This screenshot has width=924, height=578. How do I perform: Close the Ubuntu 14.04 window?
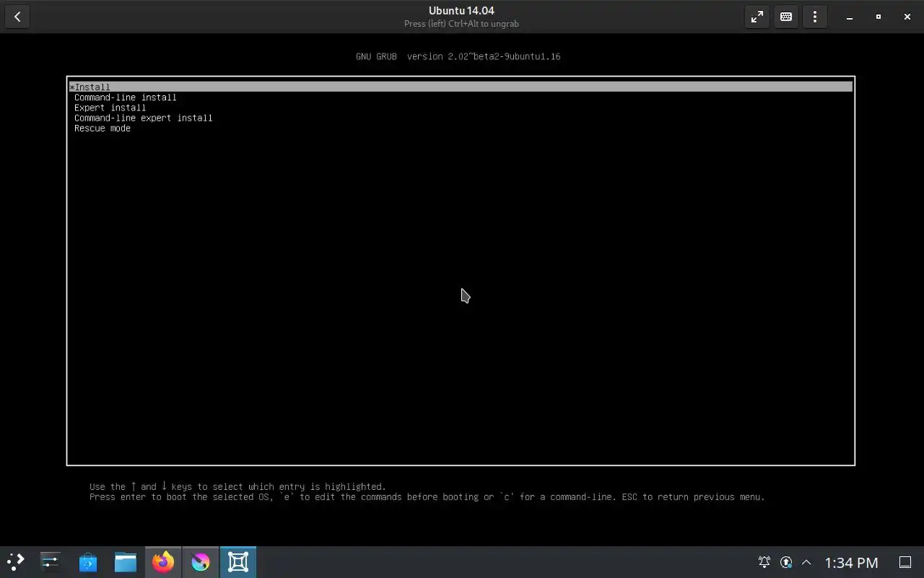coord(907,17)
